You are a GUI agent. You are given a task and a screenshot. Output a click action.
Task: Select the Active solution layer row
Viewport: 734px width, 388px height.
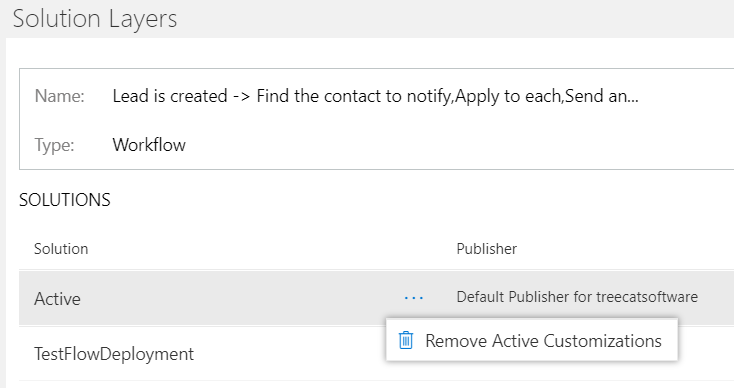[376, 298]
